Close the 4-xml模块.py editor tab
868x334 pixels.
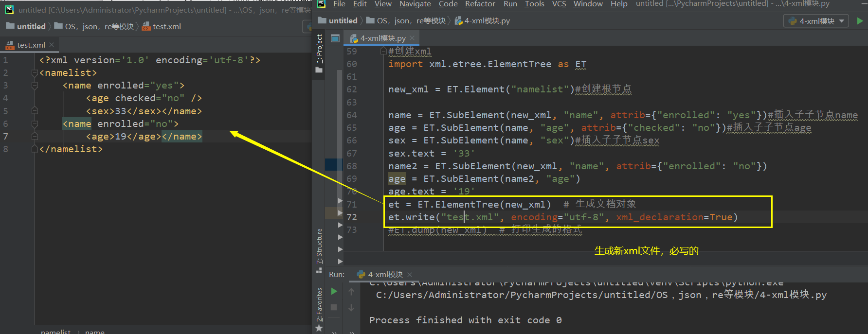(x=412, y=38)
